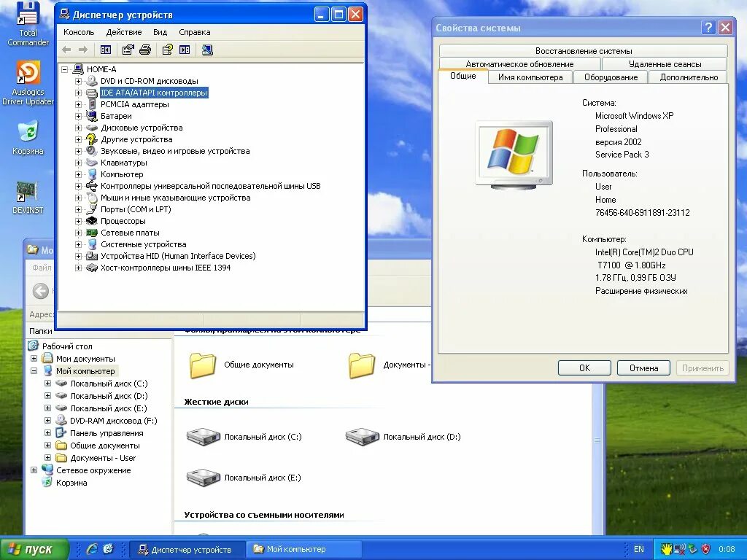747x560 pixels.
Task: Expand PCMCIA адаптеры node
Action: pos(78,104)
